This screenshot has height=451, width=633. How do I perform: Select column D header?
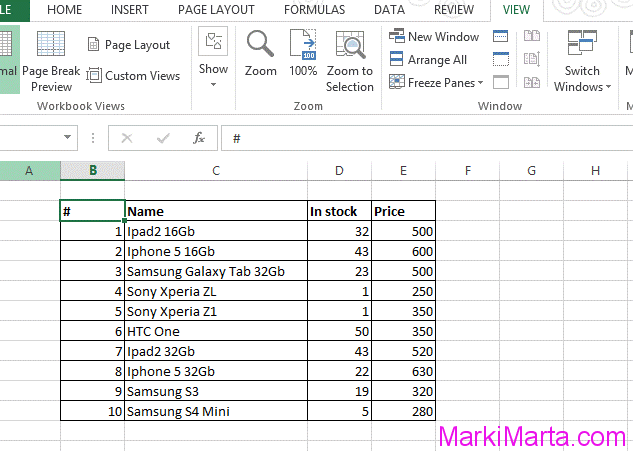pyautogui.click(x=339, y=170)
